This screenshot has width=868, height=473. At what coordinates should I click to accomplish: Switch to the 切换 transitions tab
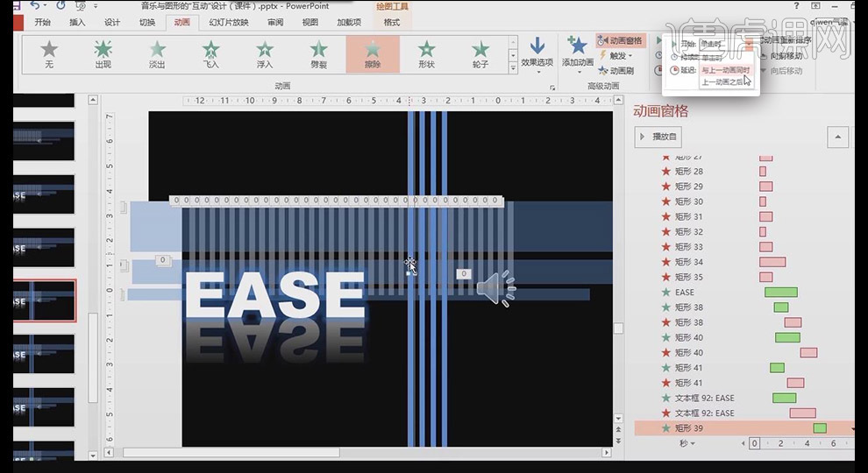(x=146, y=23)
